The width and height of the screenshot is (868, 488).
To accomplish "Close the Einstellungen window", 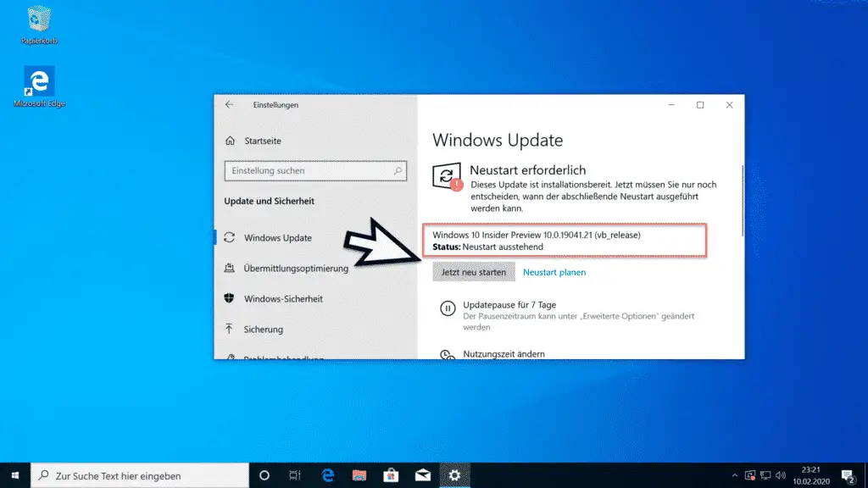I will click(x=730, y=104).
